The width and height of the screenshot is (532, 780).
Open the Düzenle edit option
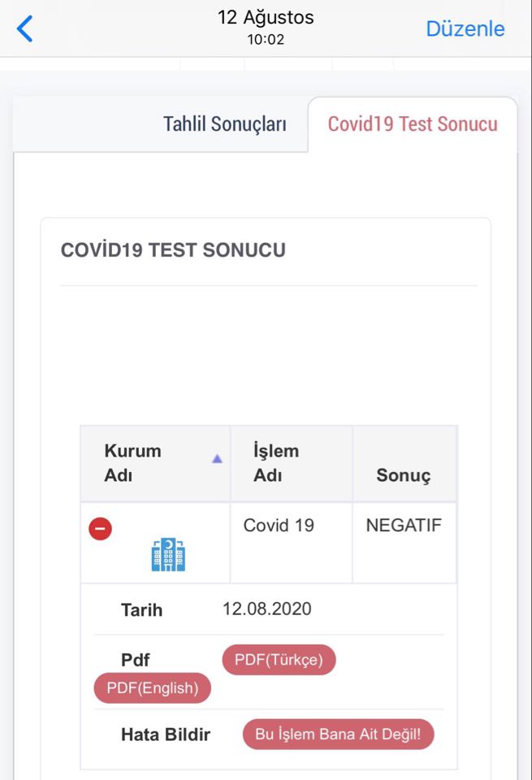(465, 29)
